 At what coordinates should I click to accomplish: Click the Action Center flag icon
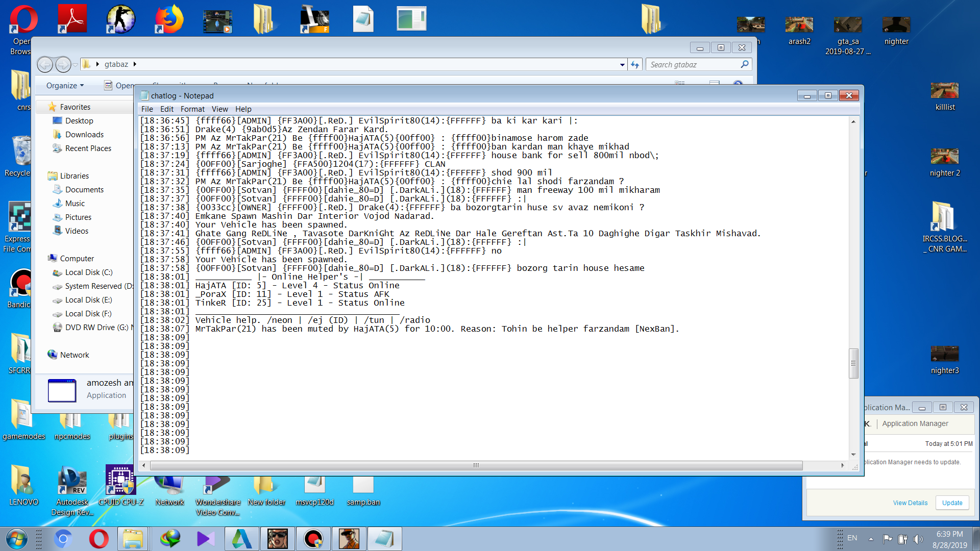click(888, 539)
